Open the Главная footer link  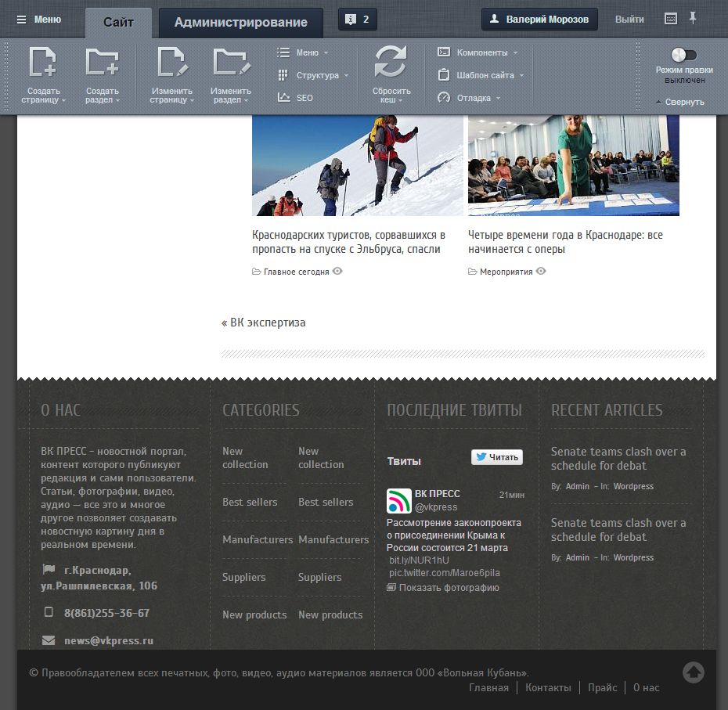pos(488,688)
